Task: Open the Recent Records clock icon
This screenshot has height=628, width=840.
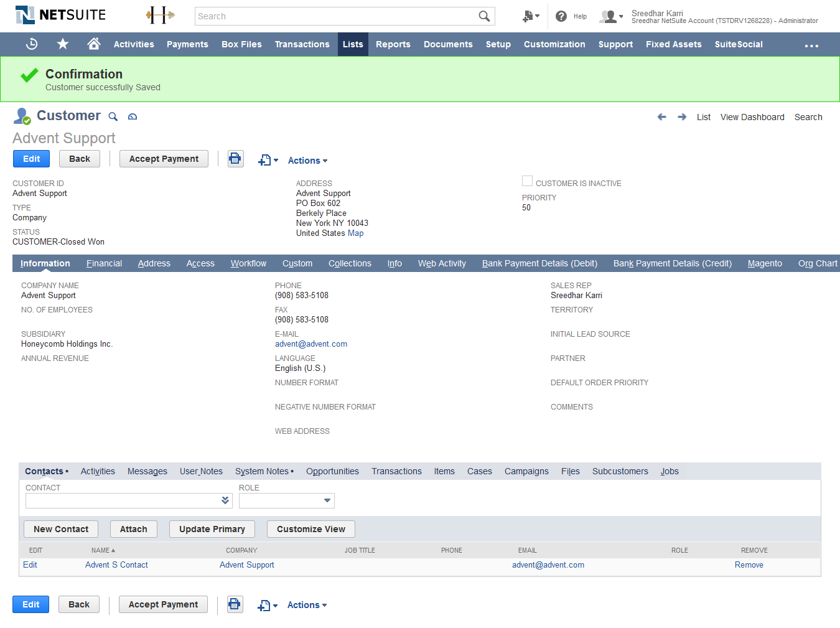Action: [x=32, y=44]
